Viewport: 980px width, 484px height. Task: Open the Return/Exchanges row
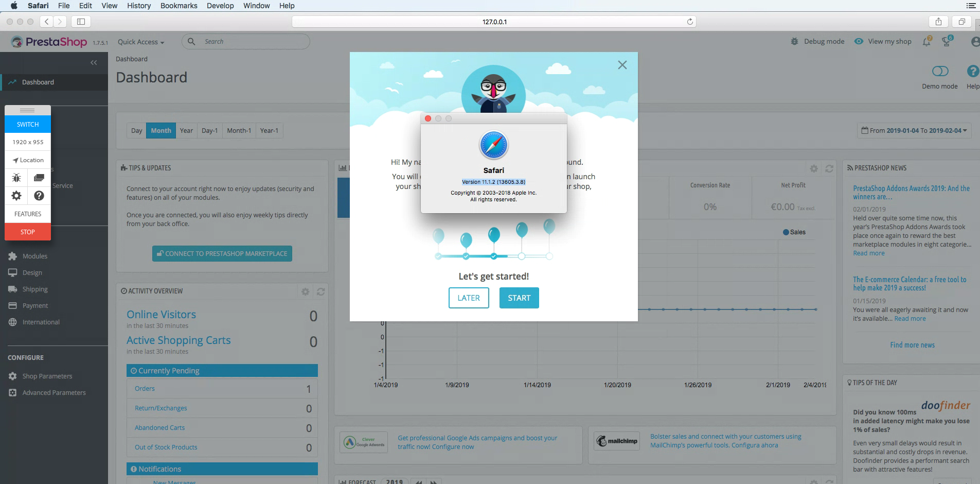[222, 408]
